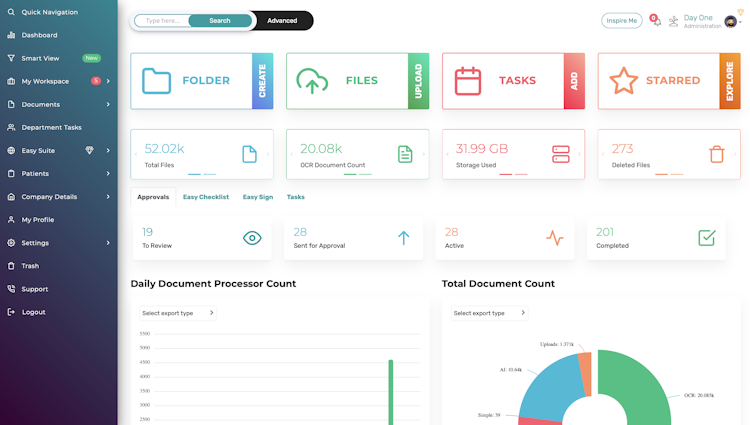Viewport: 750px width, 425px height.
Task: Click the Patients clipboard icon
Action: [11, 174]
